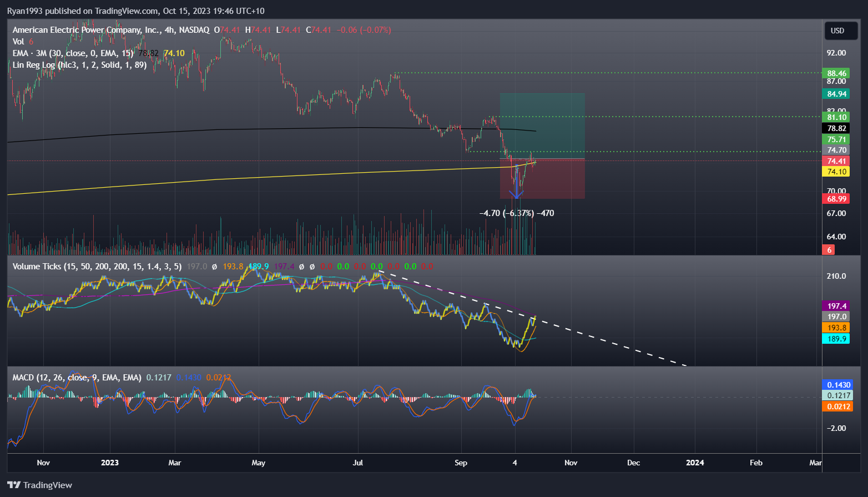Click the Dec date on time axis
This screenshot has height=497, width=868.
633,463
